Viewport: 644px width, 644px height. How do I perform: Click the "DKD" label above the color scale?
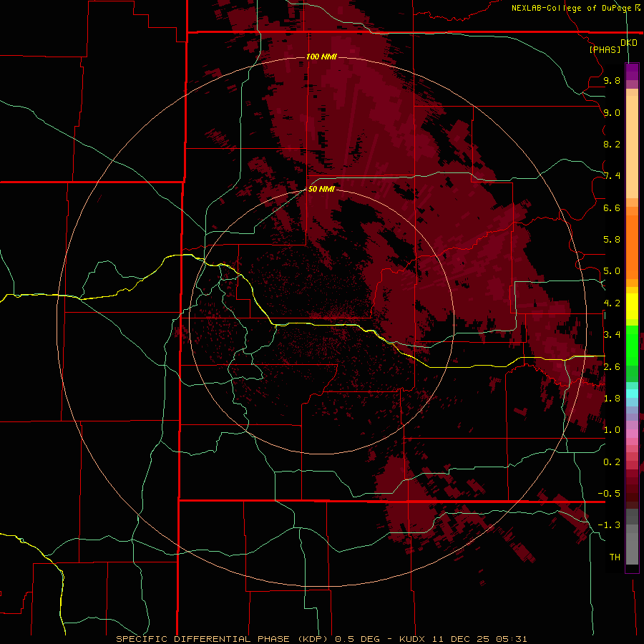[629, 43]
